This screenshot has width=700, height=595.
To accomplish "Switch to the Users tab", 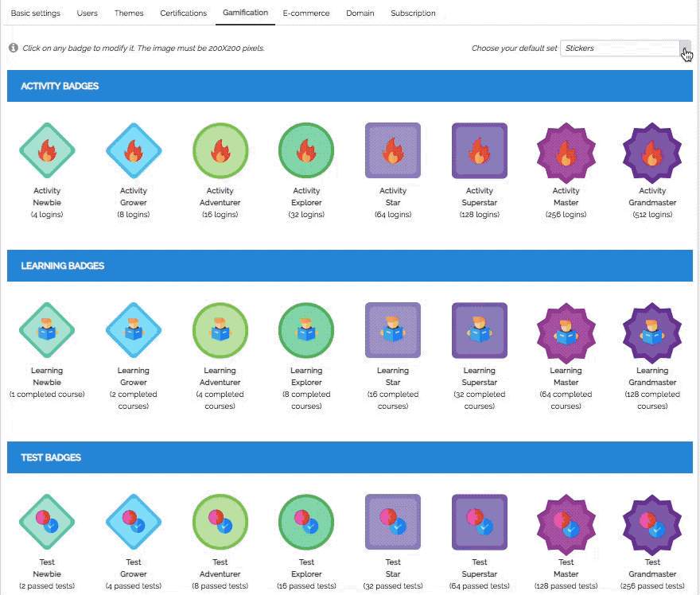I will [87, 13].
